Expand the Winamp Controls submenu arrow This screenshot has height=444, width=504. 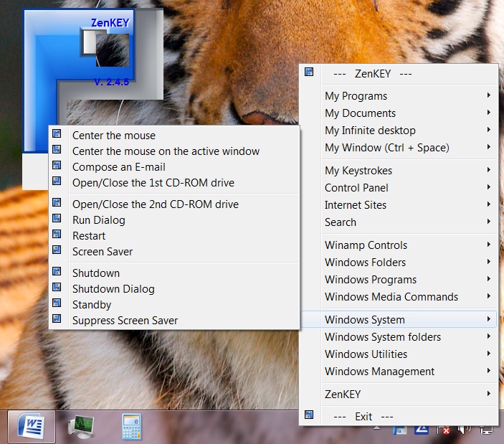pos(488,245)
